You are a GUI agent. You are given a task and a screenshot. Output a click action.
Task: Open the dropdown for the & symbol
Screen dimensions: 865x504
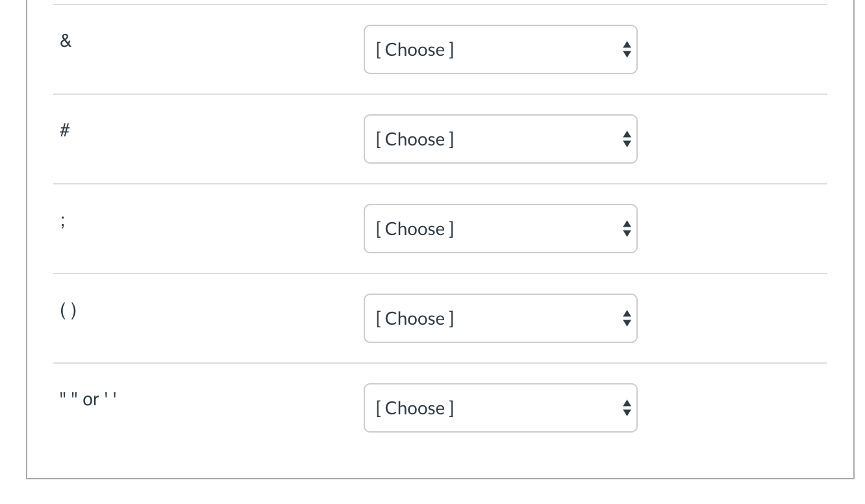pos(500,49)
